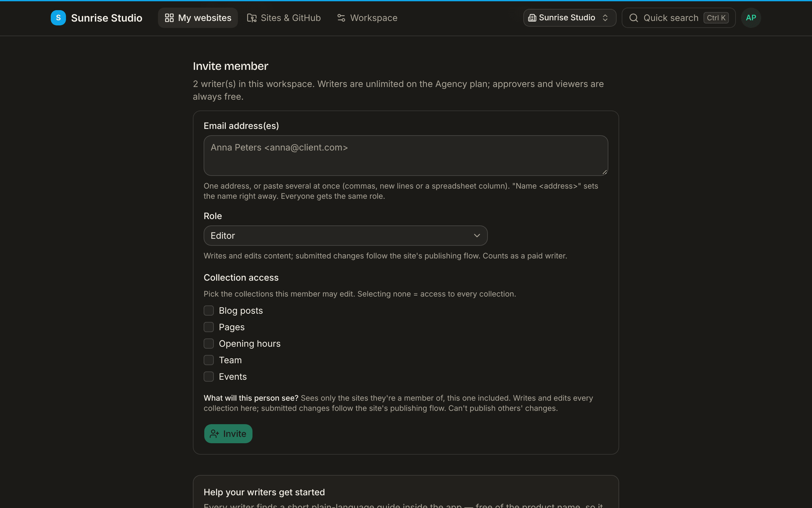Go to Sites & GitHub tab
The image size is (812, 508).
284,18
